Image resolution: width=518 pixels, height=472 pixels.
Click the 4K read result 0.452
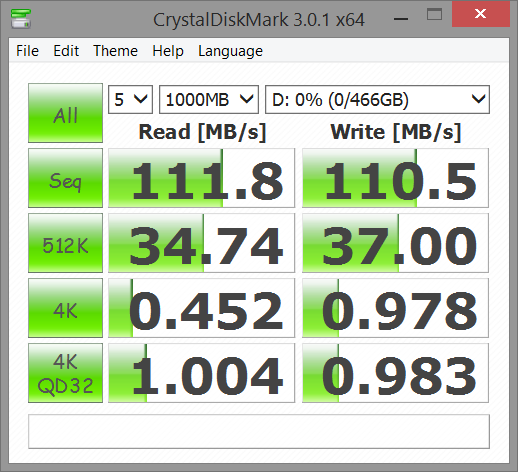[x=202, y=308]
